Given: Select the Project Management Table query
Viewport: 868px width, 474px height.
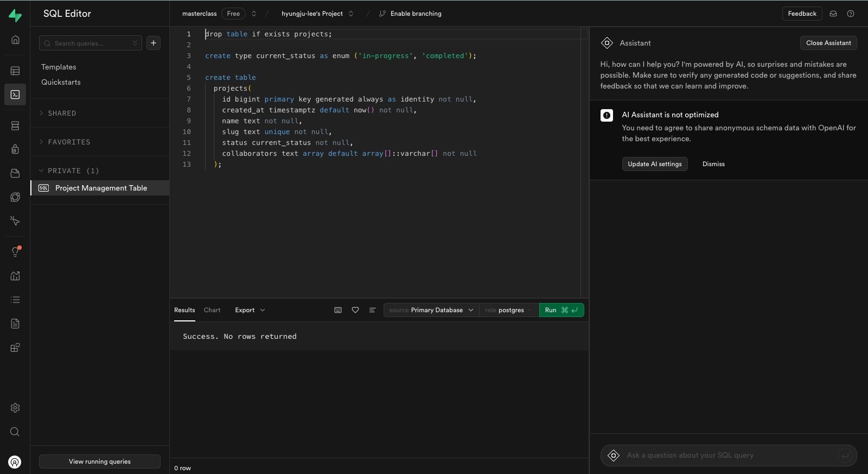Looking at the screenshot, I should click(100, 188).
